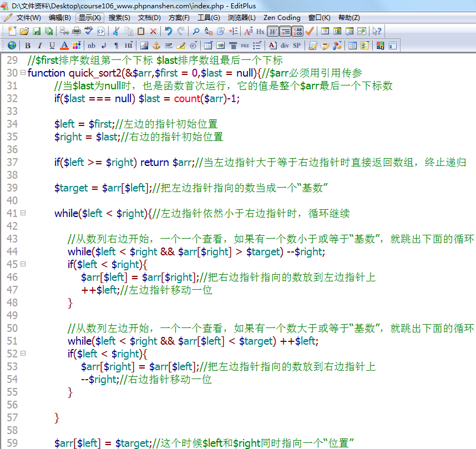
Task: Open the 编辑(B) menu
Action: tap(60, 18)
